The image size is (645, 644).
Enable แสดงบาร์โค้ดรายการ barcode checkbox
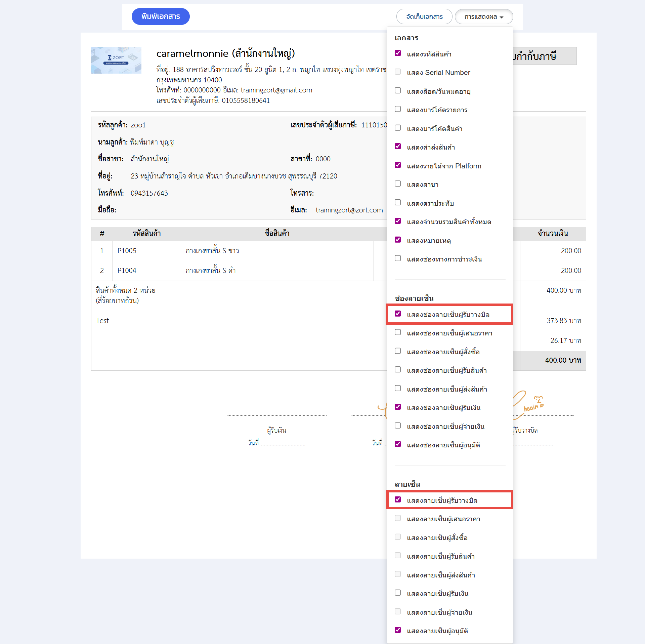pos(398,109)
